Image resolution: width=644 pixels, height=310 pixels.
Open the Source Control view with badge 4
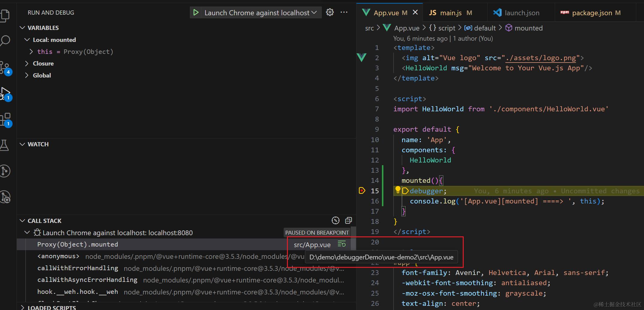coord(5,68)
